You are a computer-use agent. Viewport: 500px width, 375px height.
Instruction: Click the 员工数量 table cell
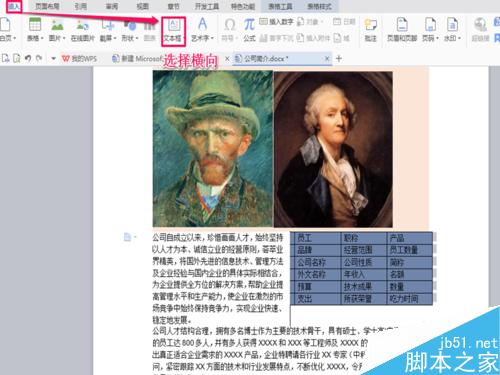pos(410,250)
